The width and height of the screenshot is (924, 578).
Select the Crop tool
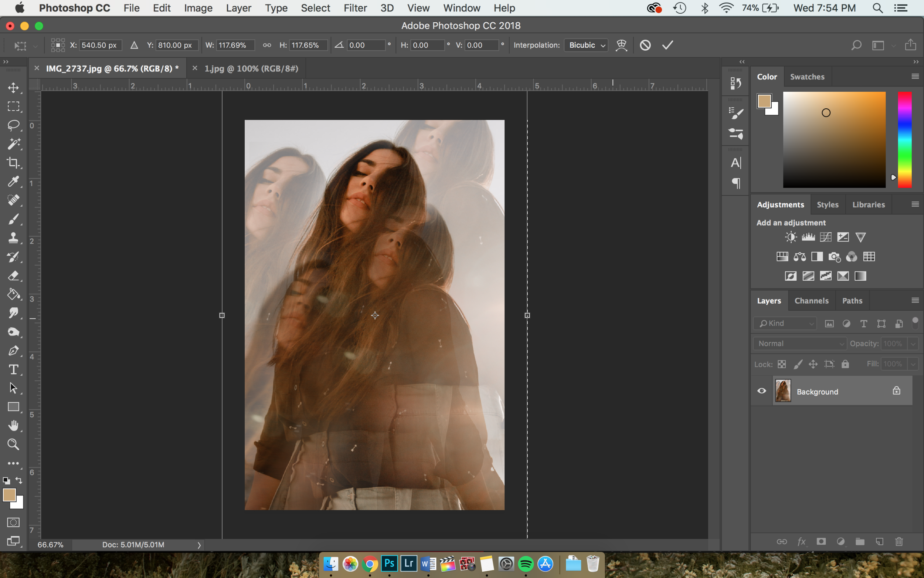click(x=13, y=162)
